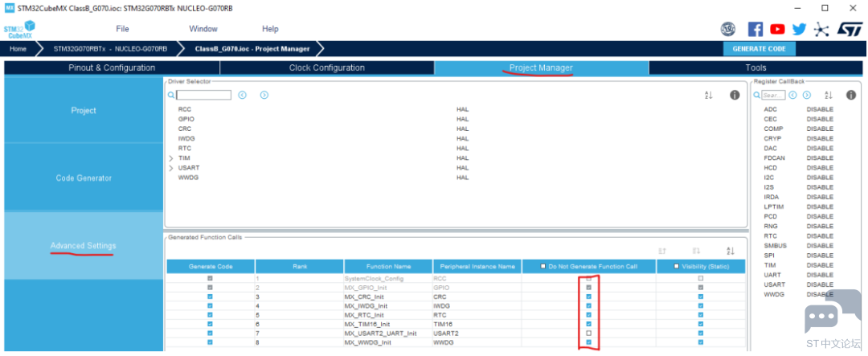Click the Register CallBack search field
This screenshot has height=356, width=868.
click(x=773, y=96)
